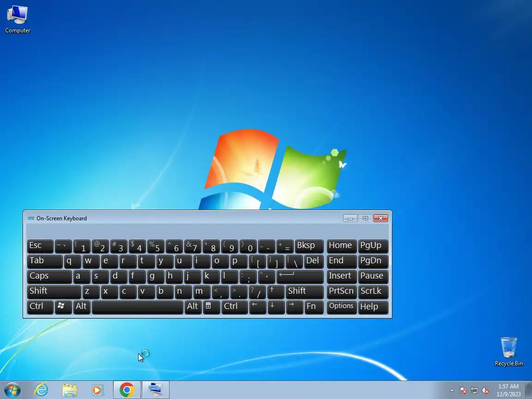
Task: Tap the Insert key
Action: click(x=342, y=277)
